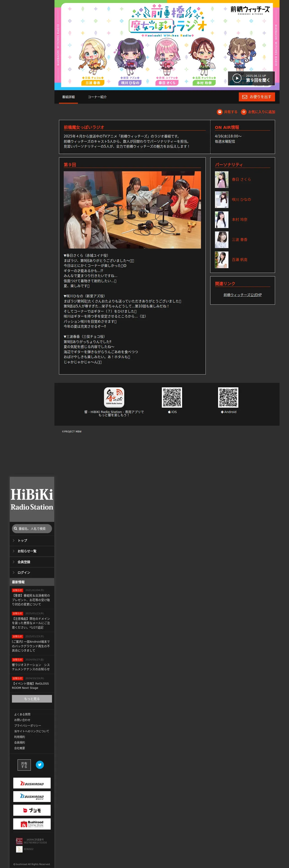
Task: Open the Androidバックグラウンド再生 news item
Action: 32,644
